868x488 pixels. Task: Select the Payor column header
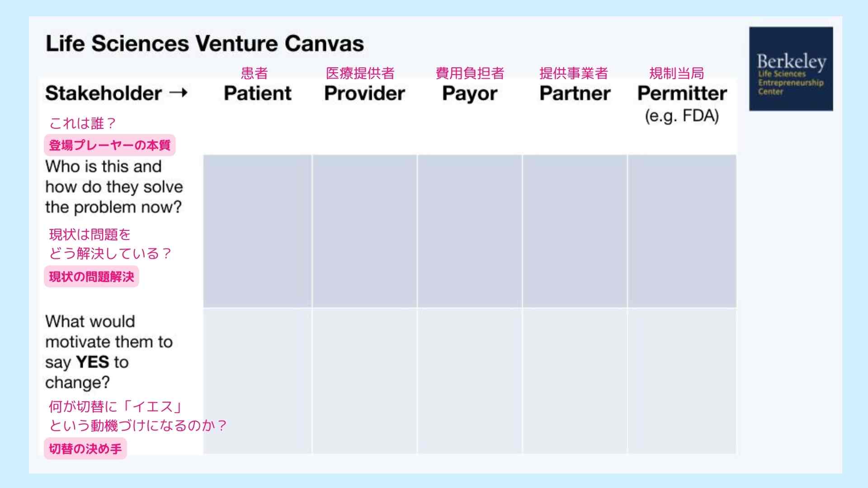pyautogui.click(x=470, y=94)
